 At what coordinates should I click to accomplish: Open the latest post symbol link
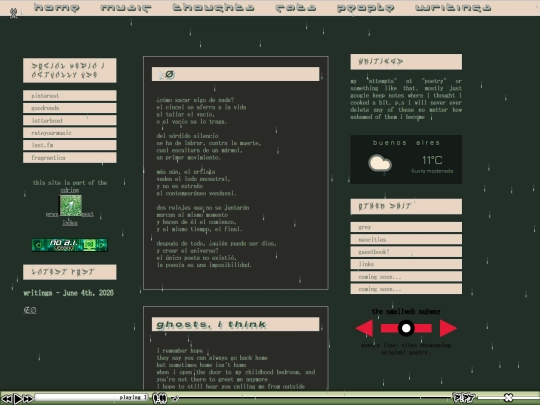(30, 310)
